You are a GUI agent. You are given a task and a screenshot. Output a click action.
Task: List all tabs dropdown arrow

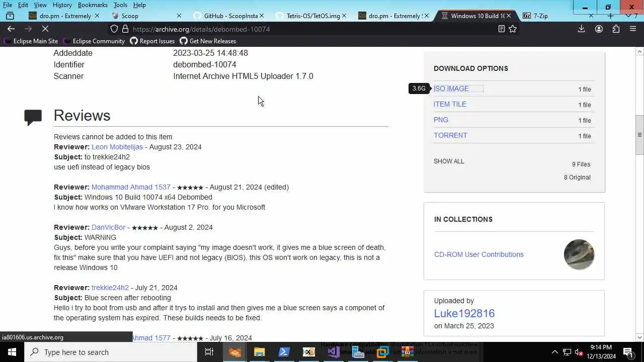(x=628, y=16)
